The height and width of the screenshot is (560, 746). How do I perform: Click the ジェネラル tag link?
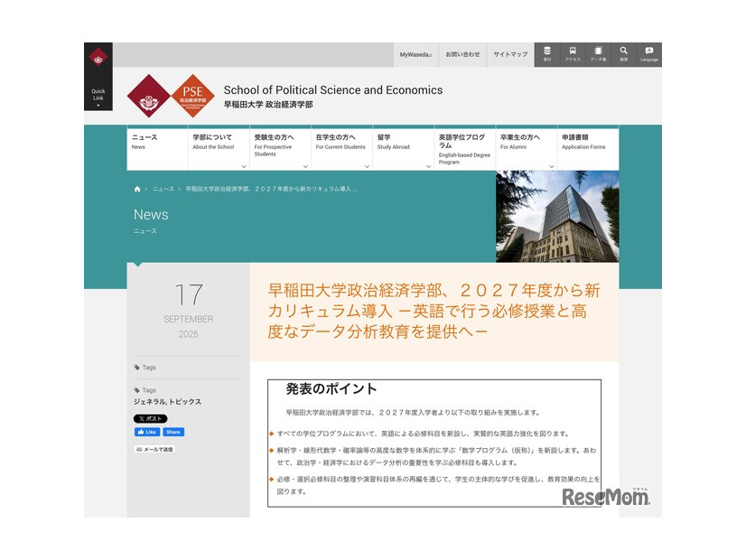[149, 402]
